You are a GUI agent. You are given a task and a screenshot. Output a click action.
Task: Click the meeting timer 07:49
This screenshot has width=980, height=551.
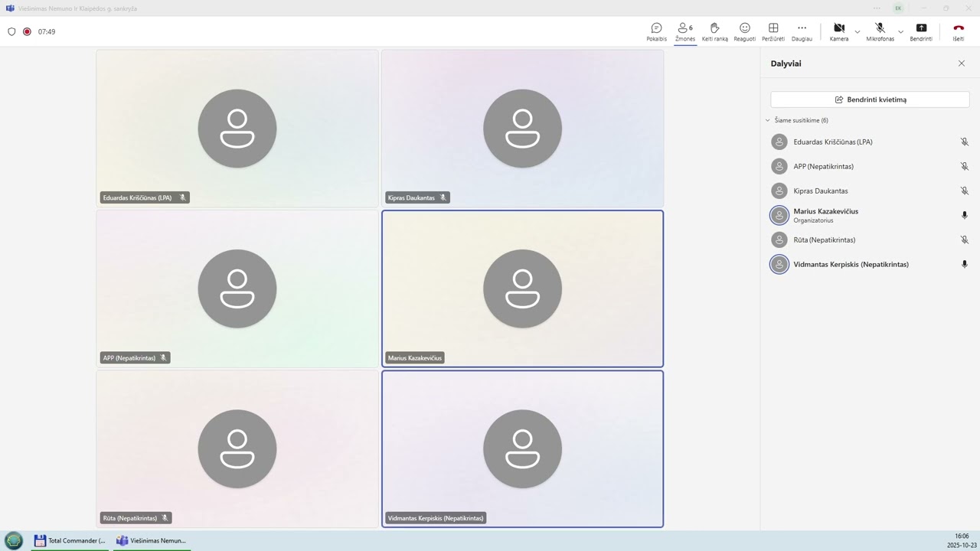pos(47,31)
